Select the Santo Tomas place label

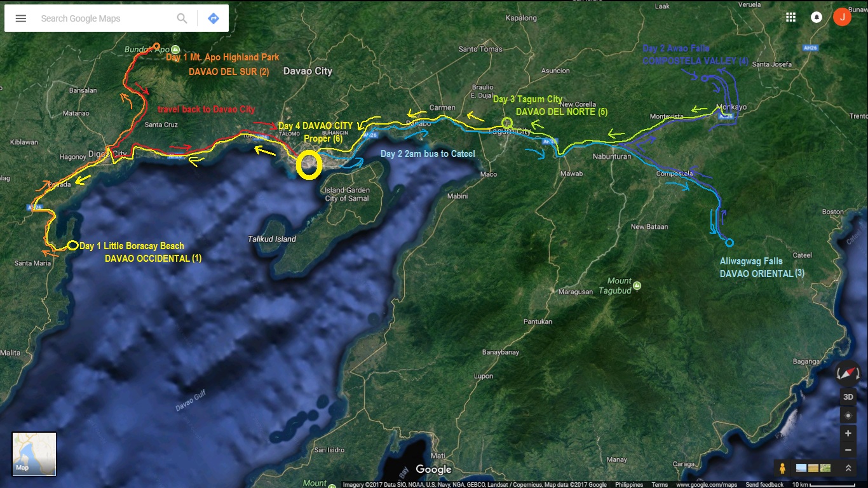[x=480, y=49]
